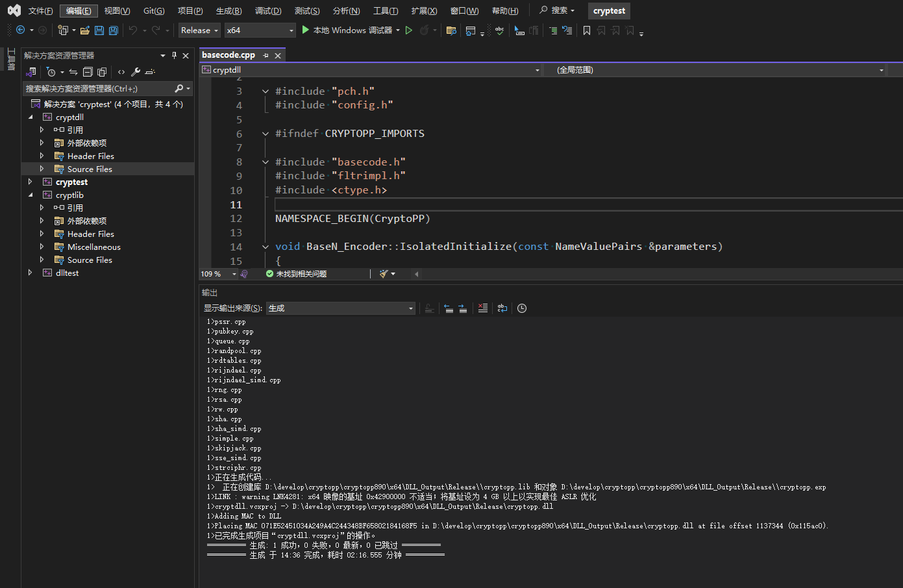Screen dimensions: 903x588
Task: Start without debugging using the hollow green arrow
Action: 409,31
